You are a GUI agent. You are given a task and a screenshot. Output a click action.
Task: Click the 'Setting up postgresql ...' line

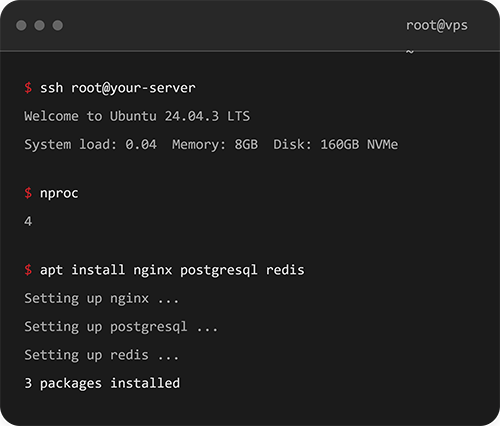click(121, 327)
